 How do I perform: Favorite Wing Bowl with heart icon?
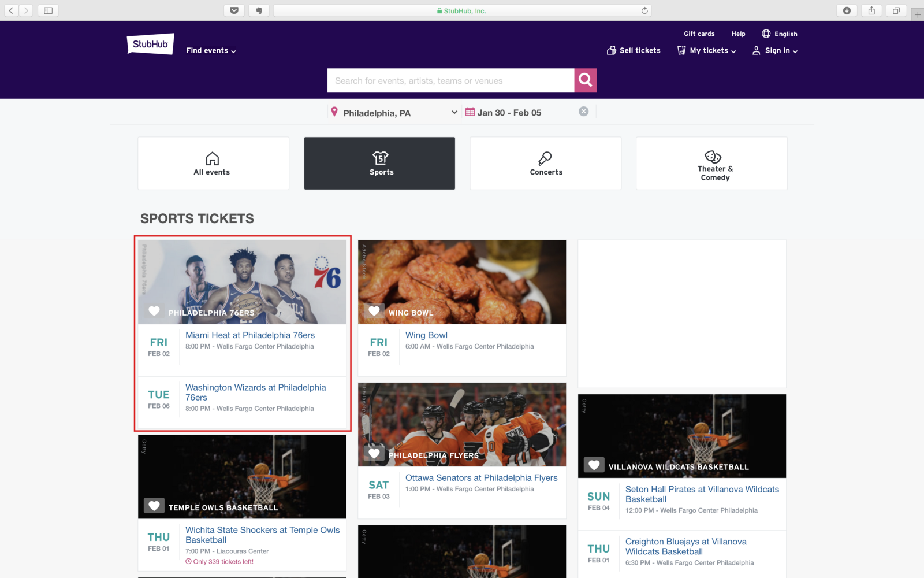(x=374, y=311)
